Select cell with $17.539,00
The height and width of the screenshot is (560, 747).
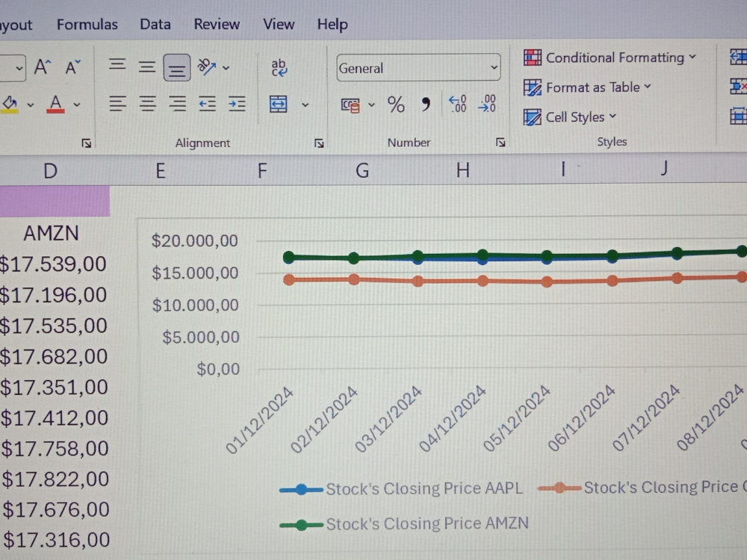(x=53, y=264)
